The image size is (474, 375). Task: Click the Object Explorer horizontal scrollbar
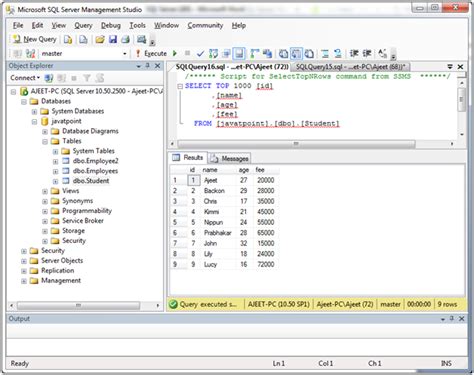(x=79, y=305)
